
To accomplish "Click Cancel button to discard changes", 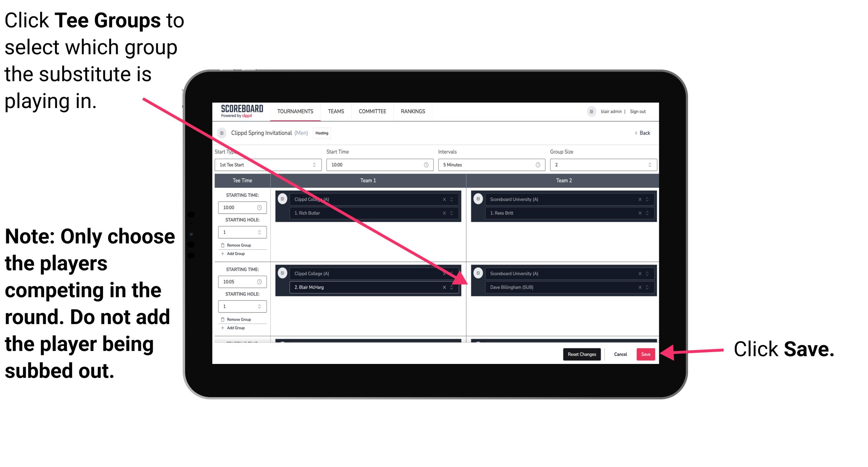I will click(x=621, y=354).
